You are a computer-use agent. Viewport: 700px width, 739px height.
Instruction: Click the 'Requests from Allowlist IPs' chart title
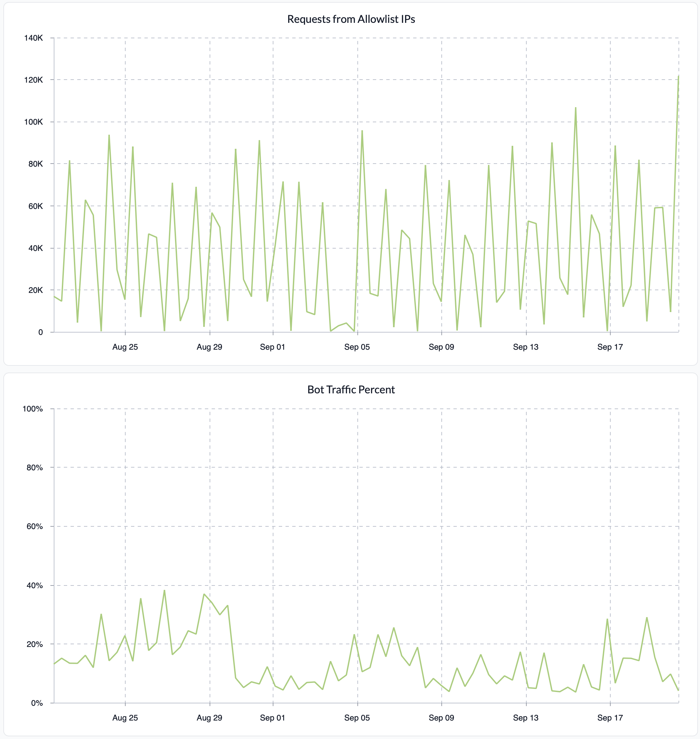(351, 19)
